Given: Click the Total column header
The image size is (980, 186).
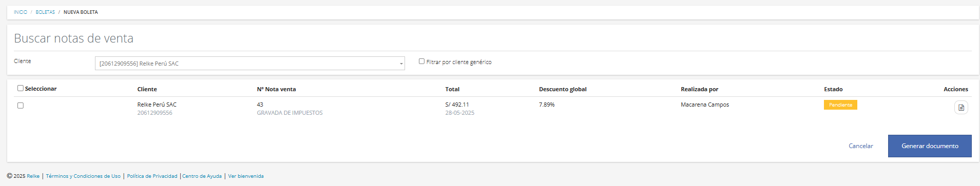Looking at the screenshot, I should tap(452, 89).
